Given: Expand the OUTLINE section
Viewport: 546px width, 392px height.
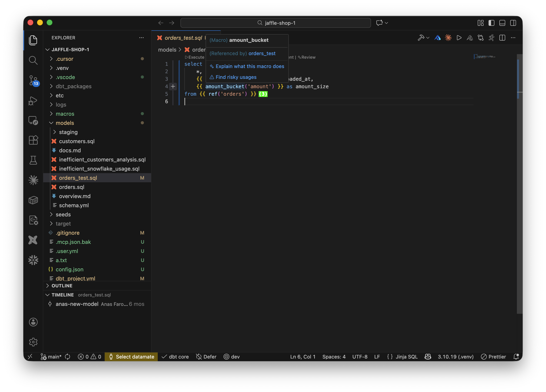Looking at the screenshot, I should point(97,285).
